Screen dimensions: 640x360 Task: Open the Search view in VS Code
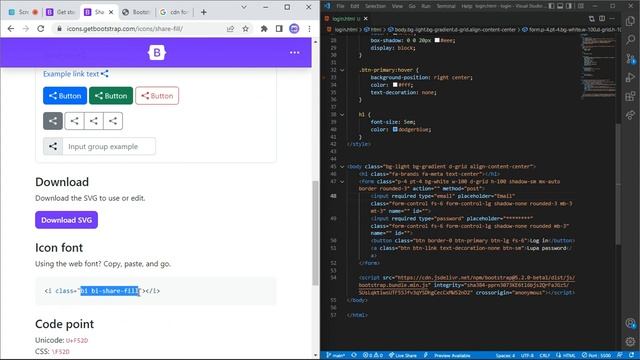(630, 40)
